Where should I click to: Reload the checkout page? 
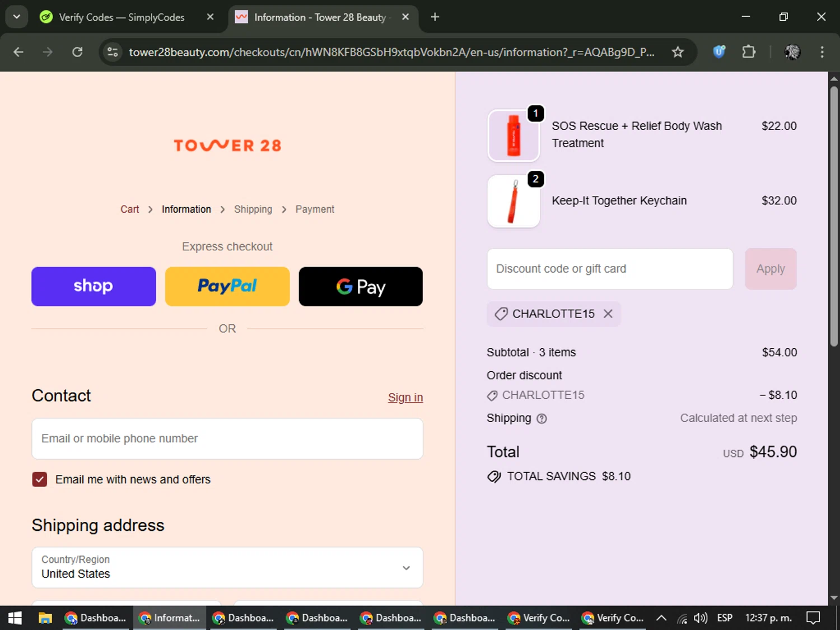[77, 52]
